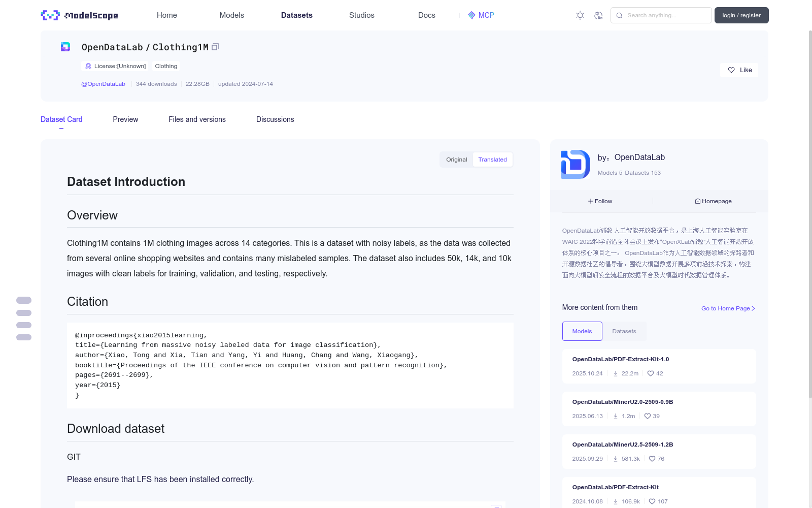The height and width of the screenshot is (508, 812).
Task: Open the Studios nav item
Action: (362, 15)
